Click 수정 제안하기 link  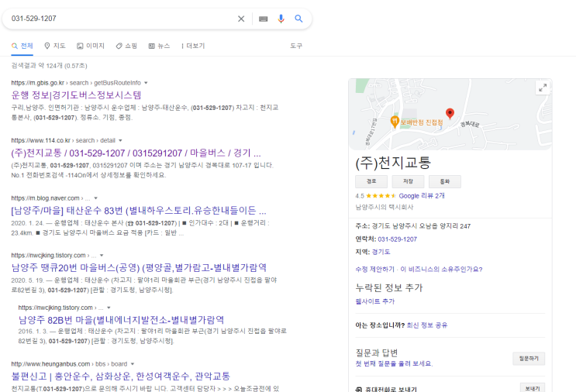(x=374, y=270)
